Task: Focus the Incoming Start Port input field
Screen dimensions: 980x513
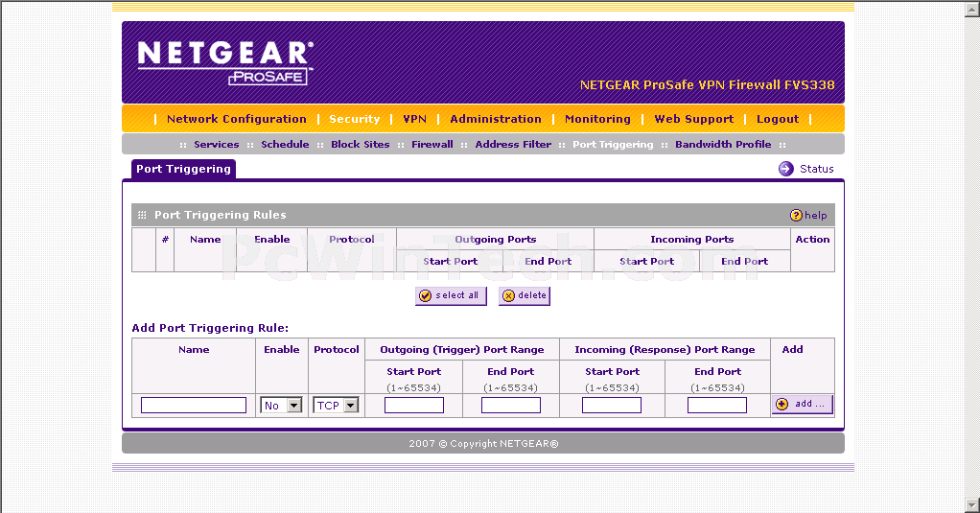Action: (611, 405)
